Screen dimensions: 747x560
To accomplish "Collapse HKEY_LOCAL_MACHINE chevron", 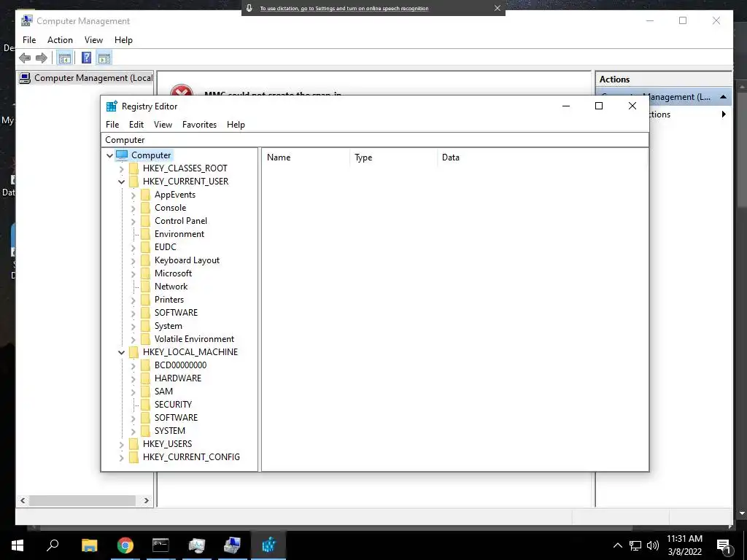I will pyautogui.click(x=122, y=352).
